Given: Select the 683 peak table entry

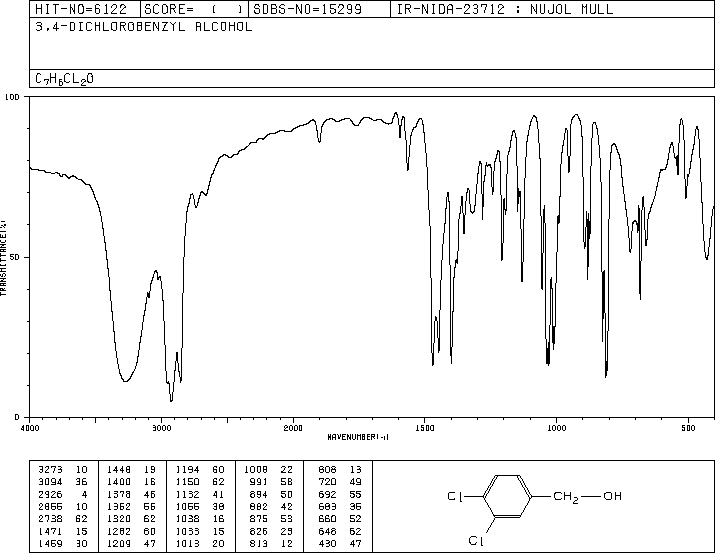Looking at the screenshot, I should (340, 506).
